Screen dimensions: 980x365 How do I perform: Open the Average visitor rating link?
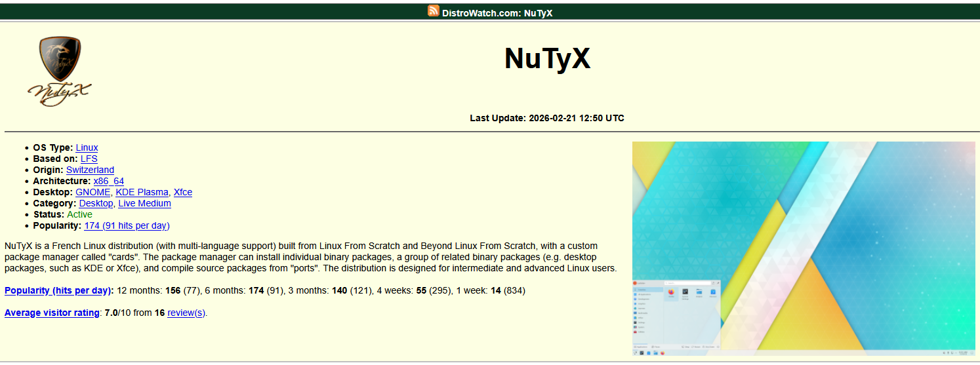[x=52, y=313]
